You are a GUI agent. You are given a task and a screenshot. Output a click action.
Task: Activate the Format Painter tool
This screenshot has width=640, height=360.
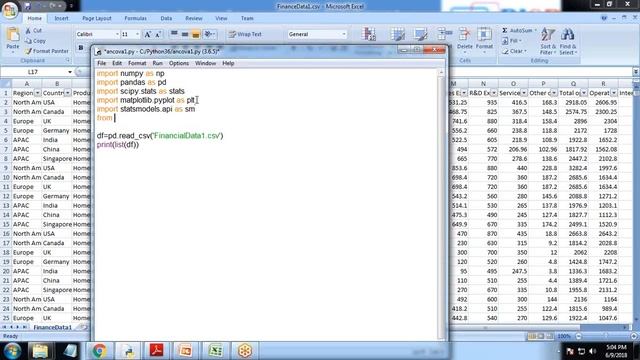click(x=47, y=51)
